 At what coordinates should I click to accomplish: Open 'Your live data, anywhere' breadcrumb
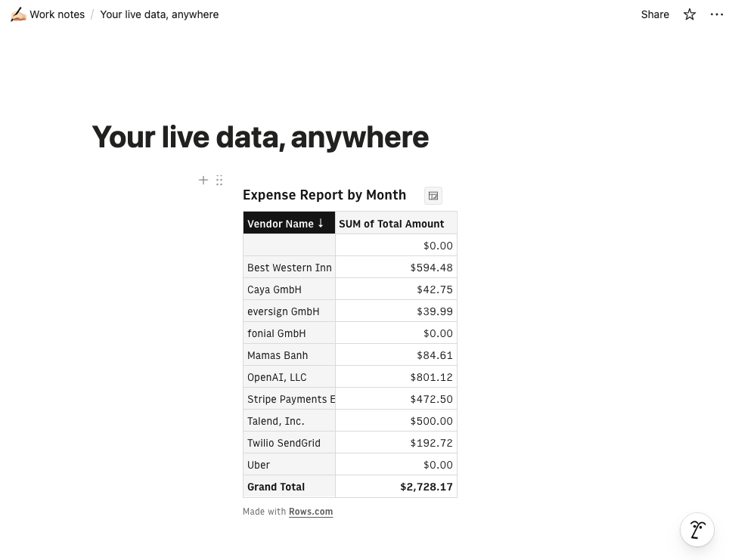(159, 14)
